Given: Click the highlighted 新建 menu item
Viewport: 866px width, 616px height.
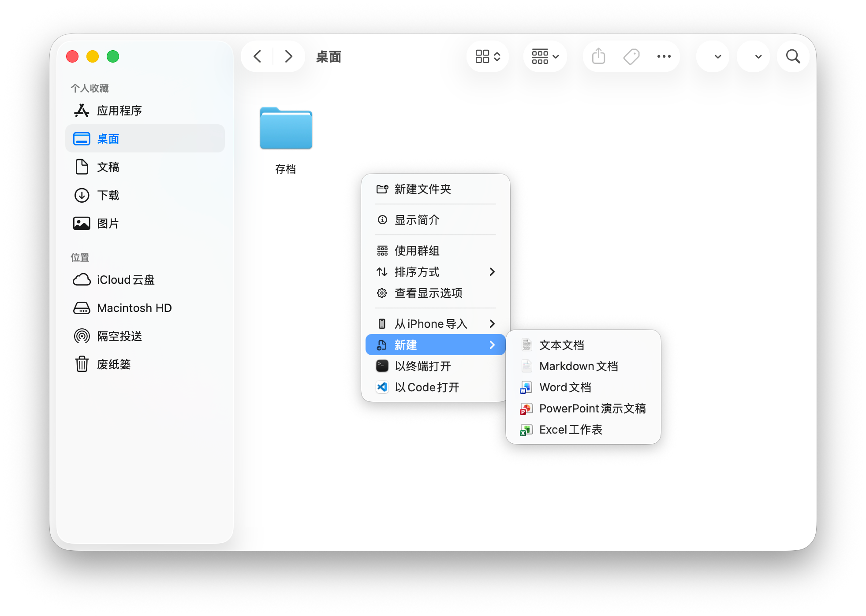Looking at the screenshot, I should tap(436, 345).
